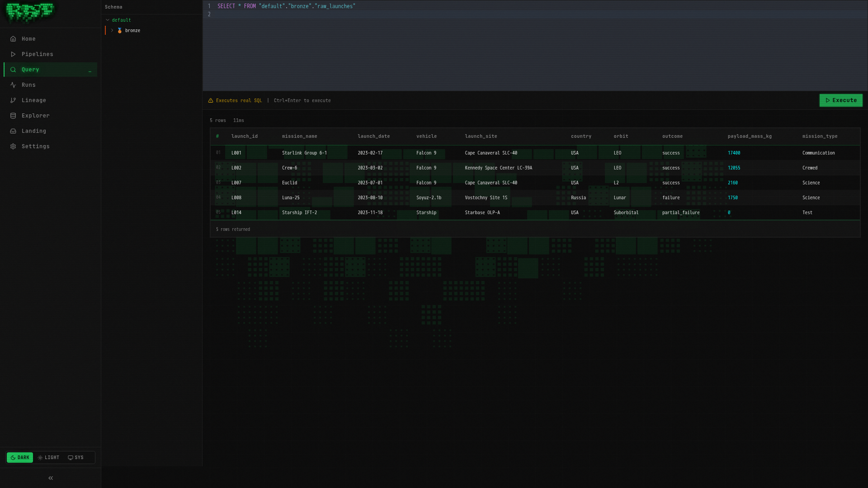
Task: Expand the bronze schema node
Action: pyautogui.click(x=112, y=31)
